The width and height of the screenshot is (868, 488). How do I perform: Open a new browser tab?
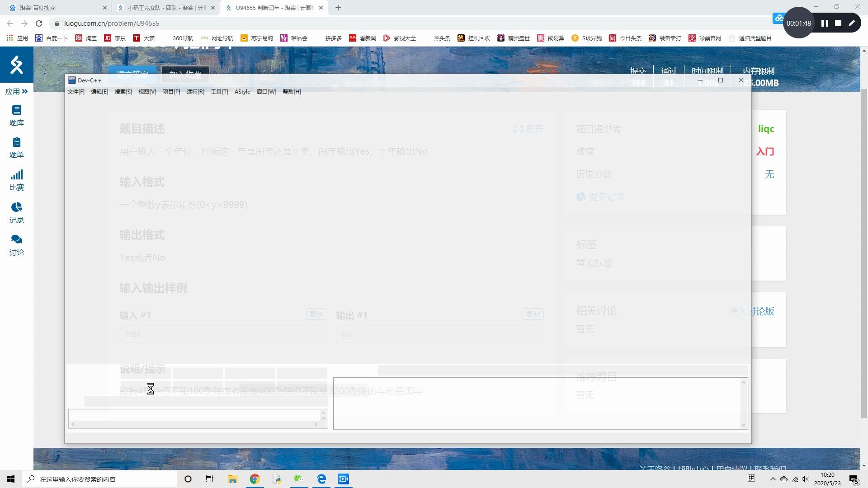(338, 8)
